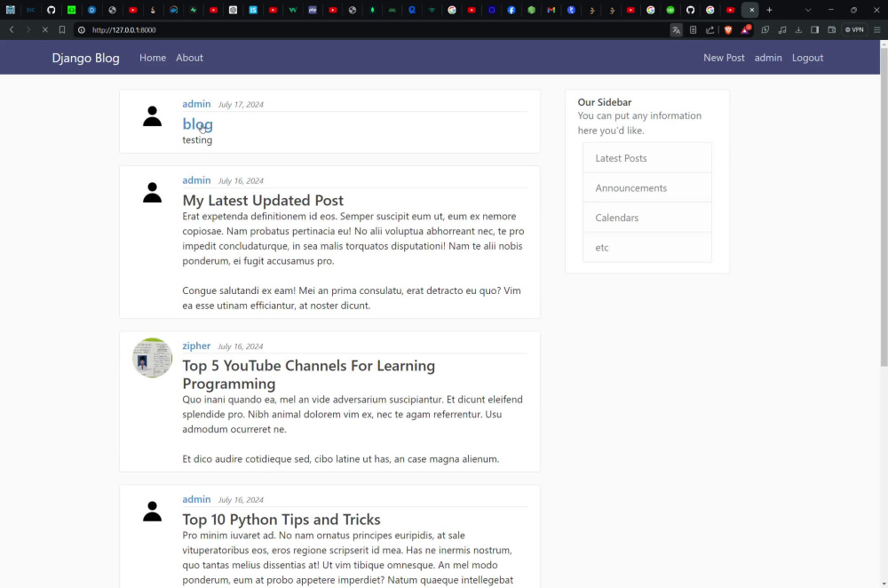Click author admin on 'Top 10 Python Tips'
This screenshot has width=888, height=588.
click(196, 499)
